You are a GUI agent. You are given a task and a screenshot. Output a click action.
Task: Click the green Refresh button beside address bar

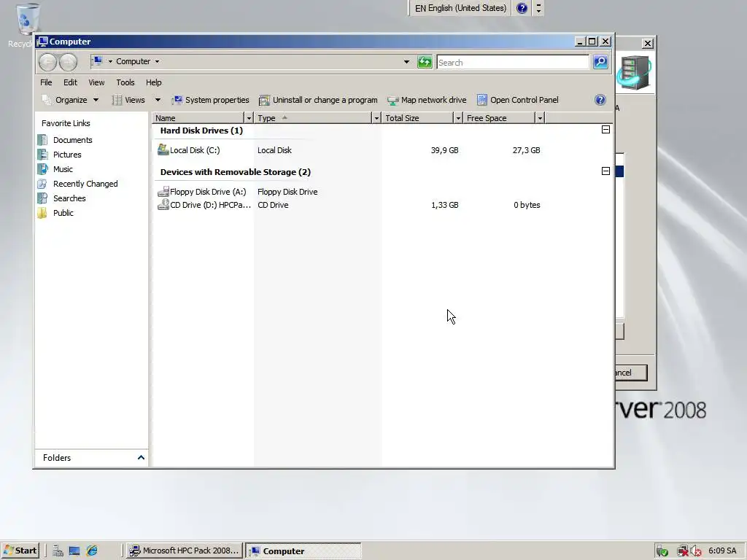(425, 62)
